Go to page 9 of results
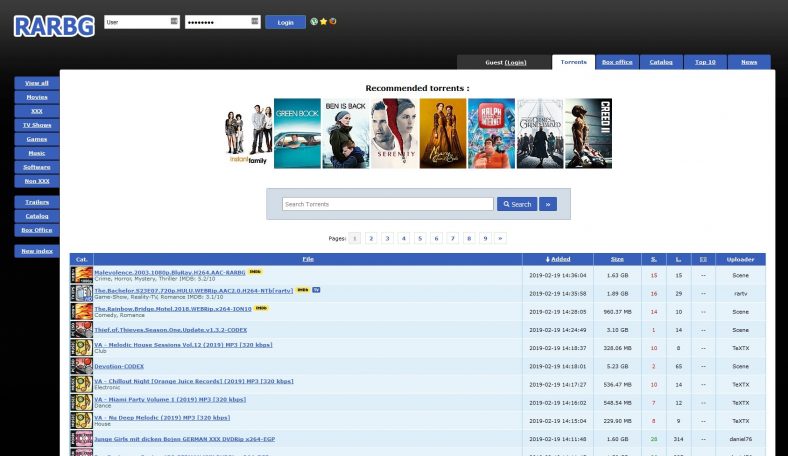Viewport: 788px width, 456px height. tap(485, 238)
